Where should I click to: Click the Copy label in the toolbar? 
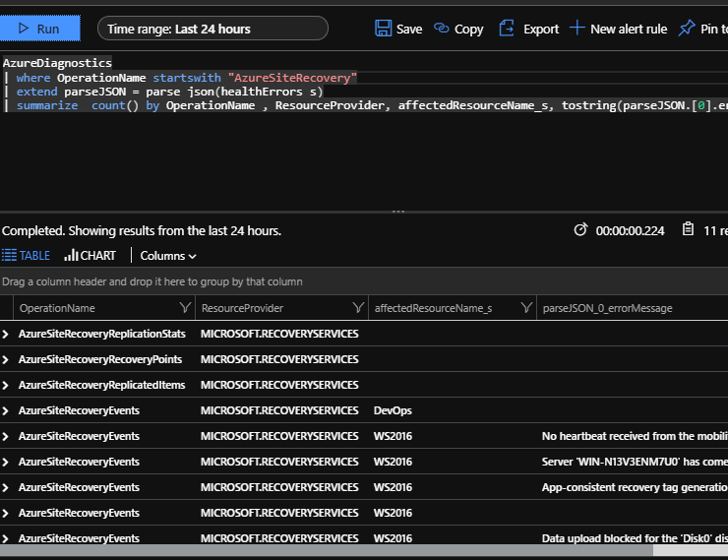(468, 30)
